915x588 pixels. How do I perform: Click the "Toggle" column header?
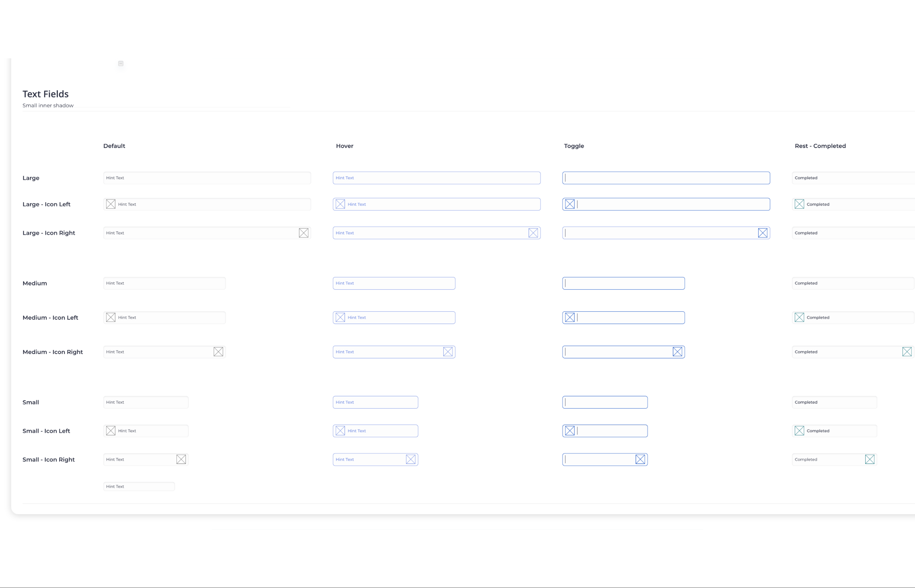click(574, 146)
